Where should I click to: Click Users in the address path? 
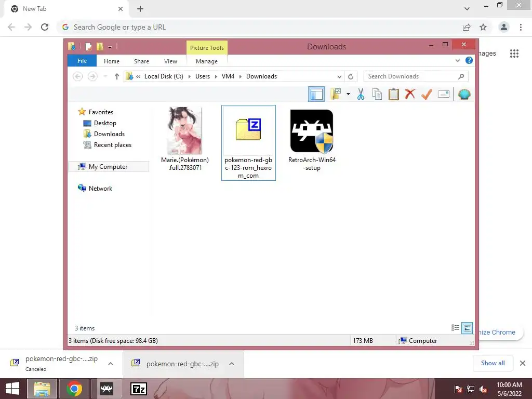(203, 76)
